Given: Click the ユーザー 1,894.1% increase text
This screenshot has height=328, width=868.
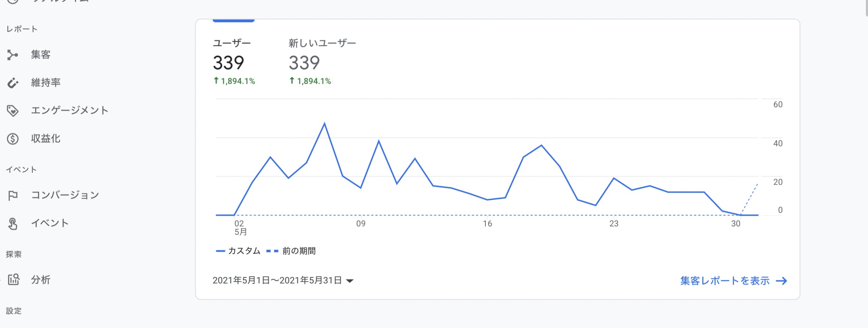Looking at the screenshot, I should (x=234, y=81).
